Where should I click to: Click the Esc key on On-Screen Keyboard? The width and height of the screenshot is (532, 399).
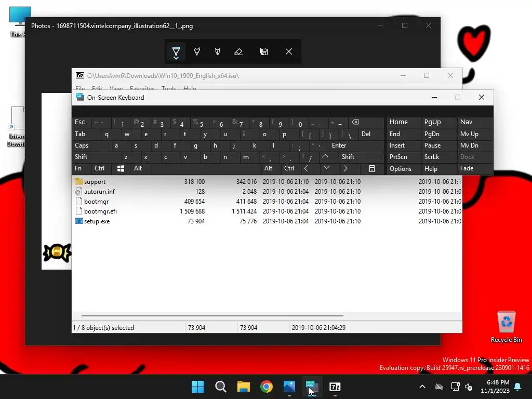82,122
